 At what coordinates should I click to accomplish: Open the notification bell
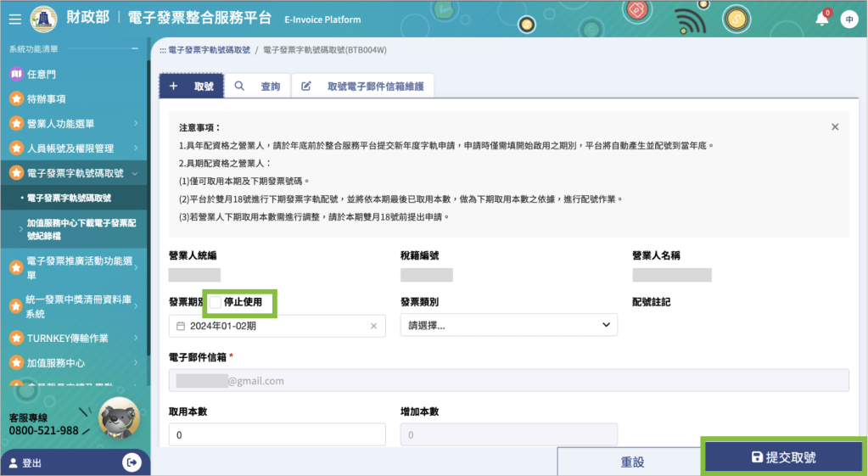pos(820,19)
